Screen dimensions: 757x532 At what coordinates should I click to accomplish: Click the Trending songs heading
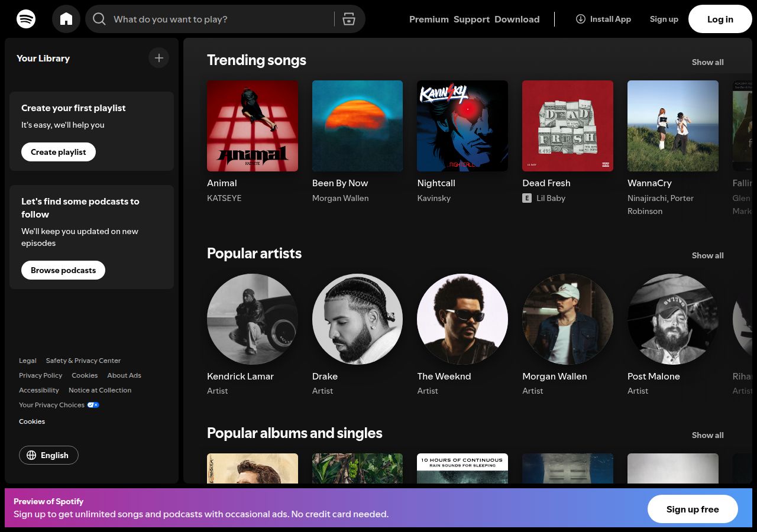point(257,60)
